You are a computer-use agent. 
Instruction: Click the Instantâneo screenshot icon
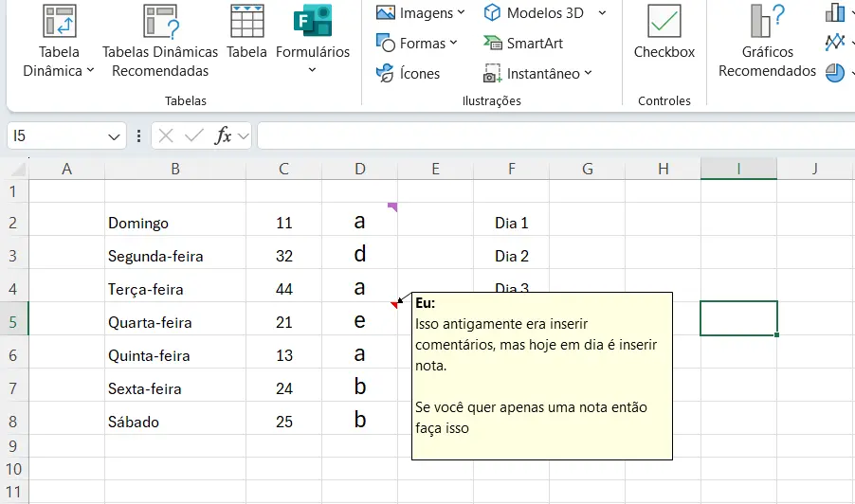492,74
